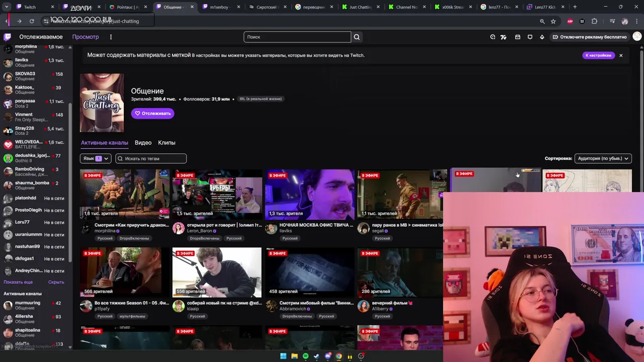
Task: Go forward in the browser
Action: pyautogui.click(x=19, y=21)
